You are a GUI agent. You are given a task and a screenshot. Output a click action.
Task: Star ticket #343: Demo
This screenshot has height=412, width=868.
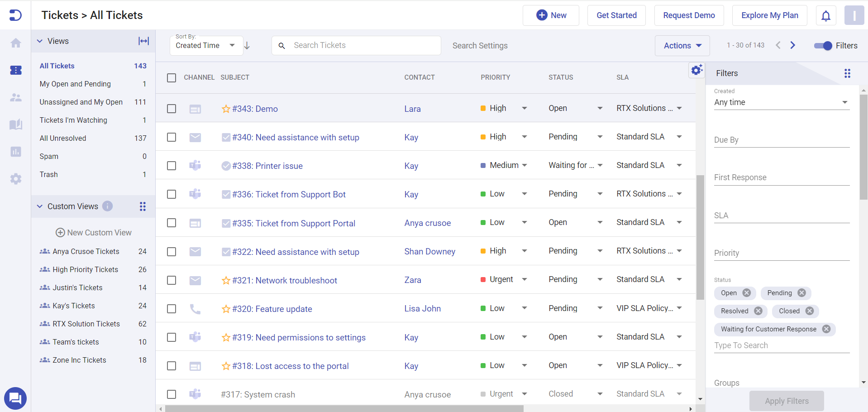tap(226, 109)
